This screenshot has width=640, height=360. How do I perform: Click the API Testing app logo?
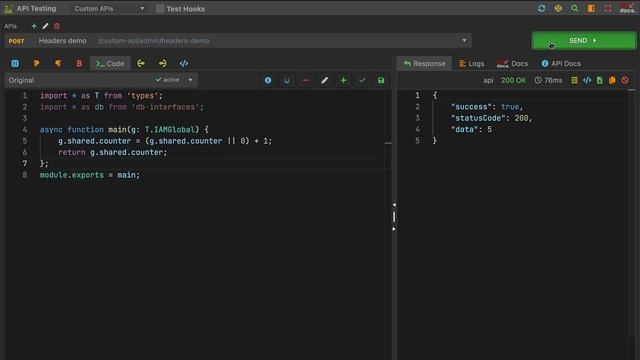coord(8,9)
